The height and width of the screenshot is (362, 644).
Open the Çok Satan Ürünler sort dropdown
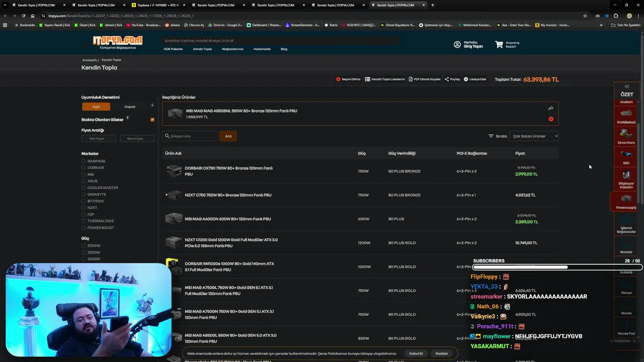pyautogui.click(x=534, y=136)
